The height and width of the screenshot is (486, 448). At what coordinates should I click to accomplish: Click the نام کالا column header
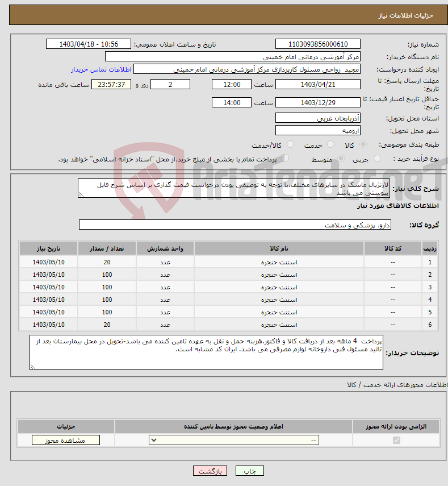[279, 248]
